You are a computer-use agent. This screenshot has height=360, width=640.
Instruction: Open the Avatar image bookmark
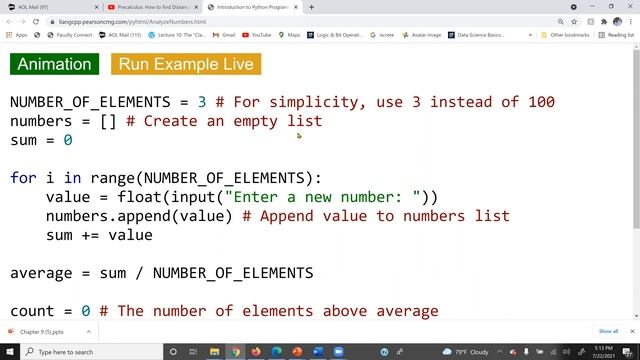click(x=422, y=35)
